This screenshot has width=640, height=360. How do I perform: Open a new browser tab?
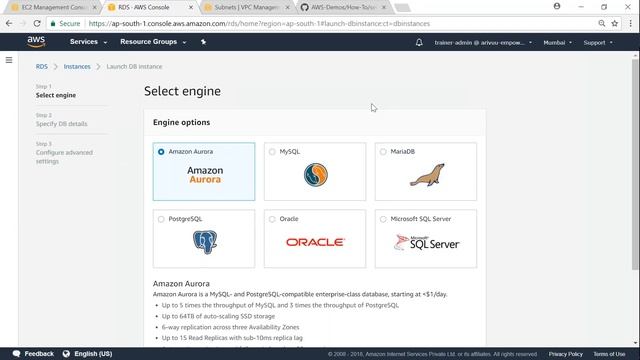pos(402,8)
